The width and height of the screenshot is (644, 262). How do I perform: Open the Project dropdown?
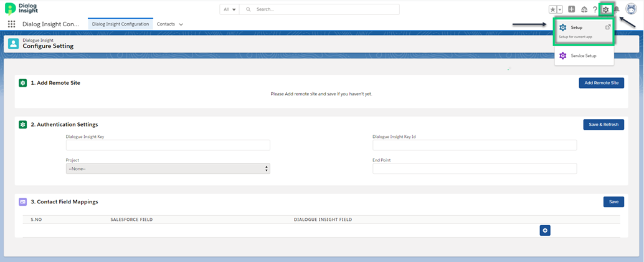168,168
